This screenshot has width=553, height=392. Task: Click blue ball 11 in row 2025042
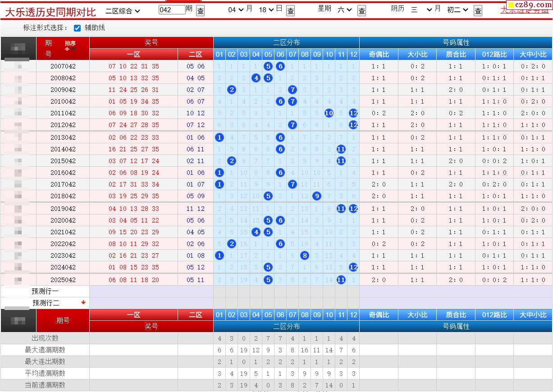(x=341, y=280)
